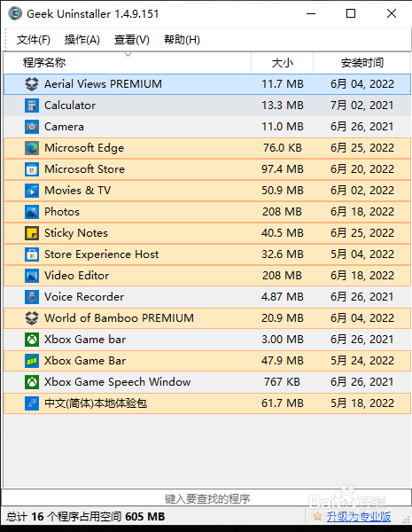The width and height of the screenshot is (412, 532).
Task: Click the star icon beside 升级为专业版
Action: 317,516
